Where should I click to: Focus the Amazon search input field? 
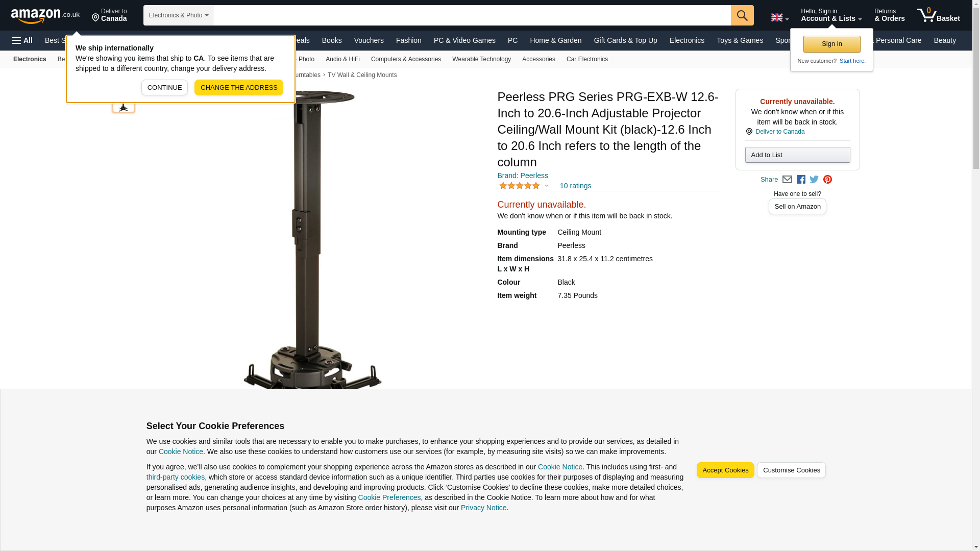472,15
